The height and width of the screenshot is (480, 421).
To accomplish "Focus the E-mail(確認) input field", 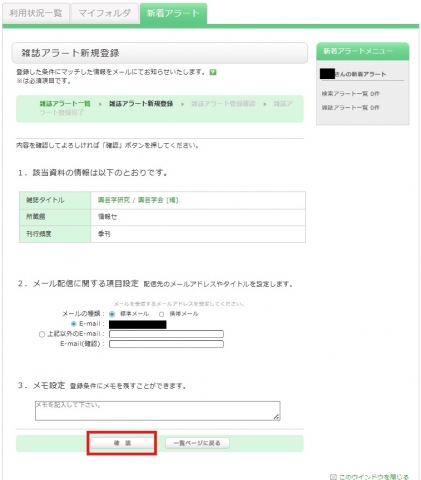I will (x=166, y=344).
